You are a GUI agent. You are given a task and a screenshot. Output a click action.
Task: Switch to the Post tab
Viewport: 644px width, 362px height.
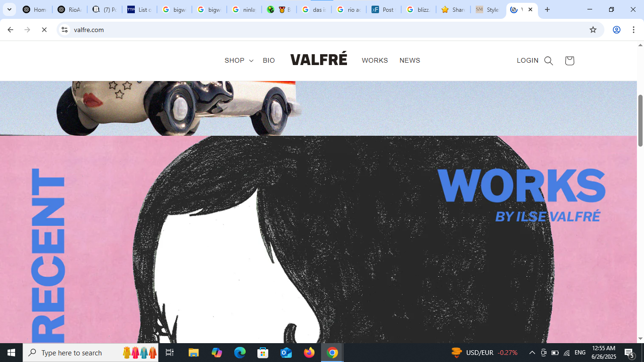click(383, 9)
